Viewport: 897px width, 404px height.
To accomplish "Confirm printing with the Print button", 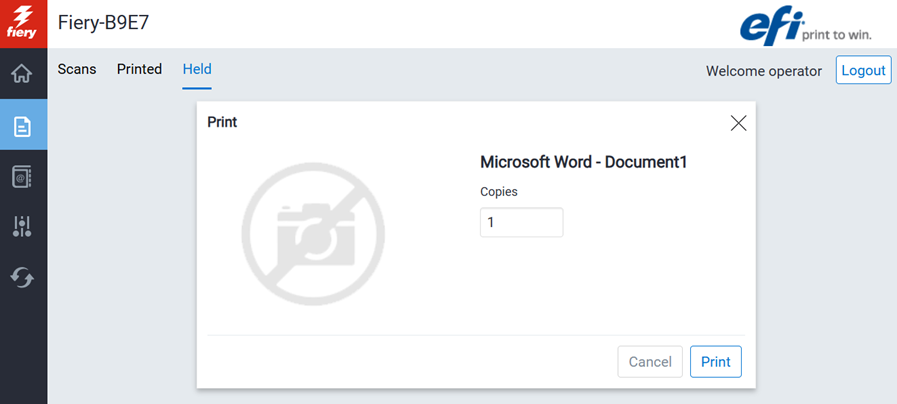I will point(715,362).
